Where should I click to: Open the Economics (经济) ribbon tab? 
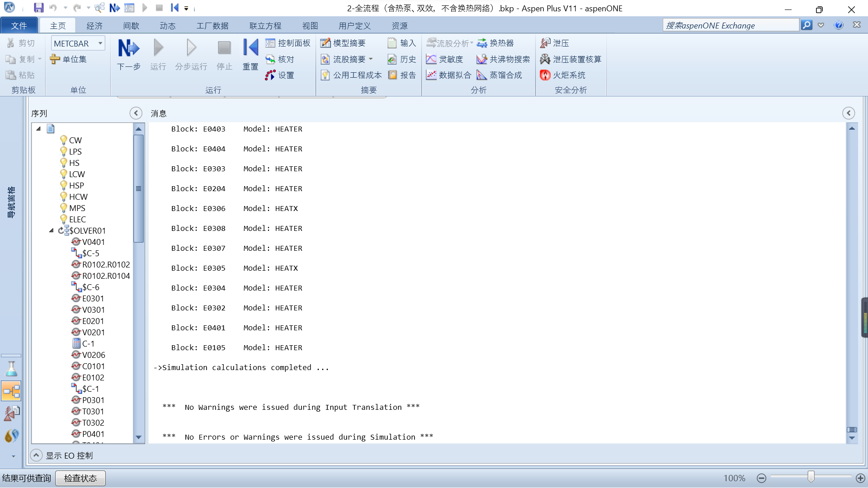(x=94, y=26)
